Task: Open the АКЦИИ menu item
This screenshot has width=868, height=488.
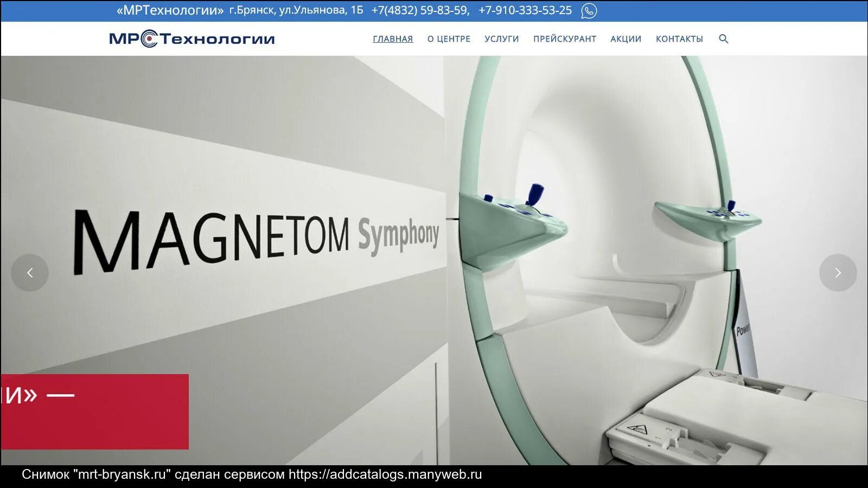Action: tap(626, 39)
